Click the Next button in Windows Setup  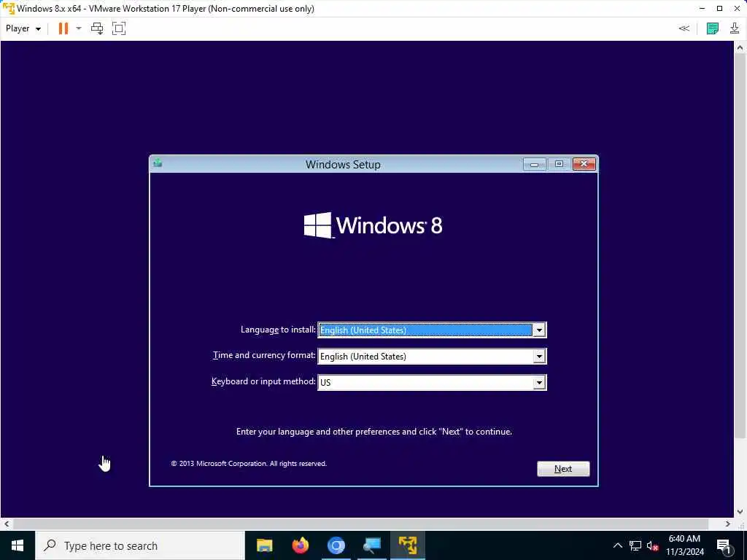(563, 469)
